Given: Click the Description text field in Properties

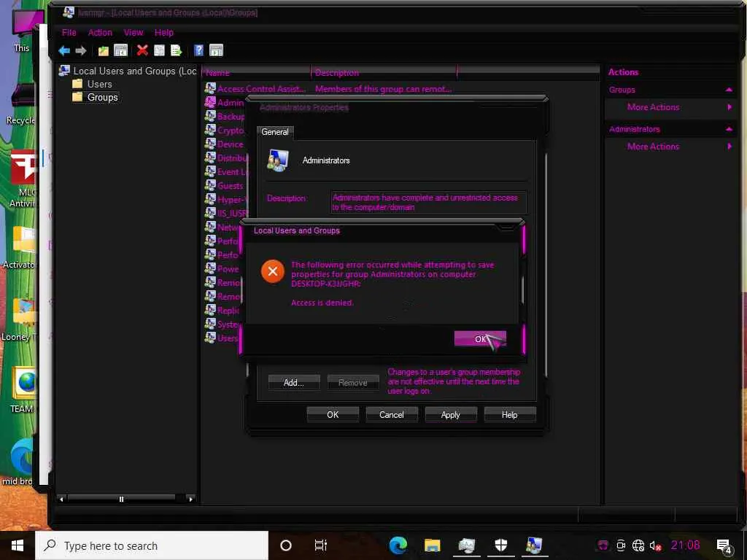Looking at the screenshot, I should tap(428, 203).
